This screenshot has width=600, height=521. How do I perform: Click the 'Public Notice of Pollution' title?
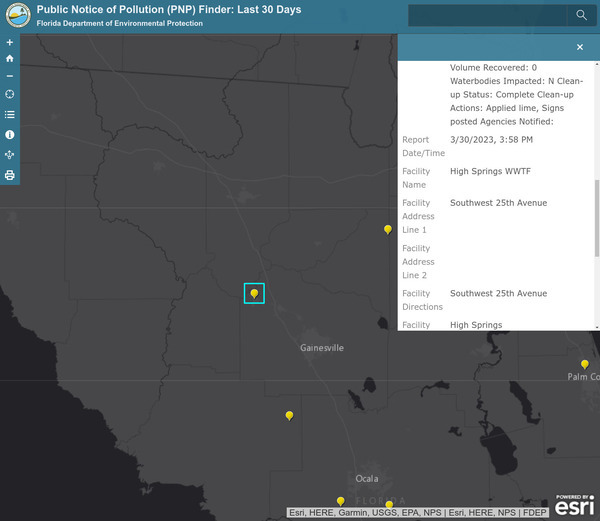(x=169, y=10)
